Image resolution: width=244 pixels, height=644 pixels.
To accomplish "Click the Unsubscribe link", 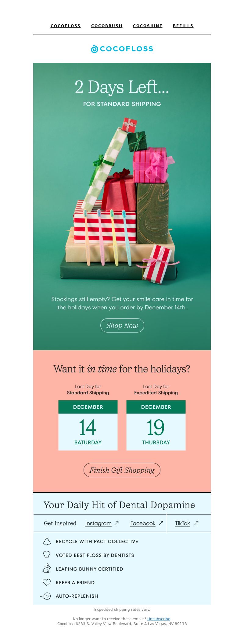I will [159, 619].
